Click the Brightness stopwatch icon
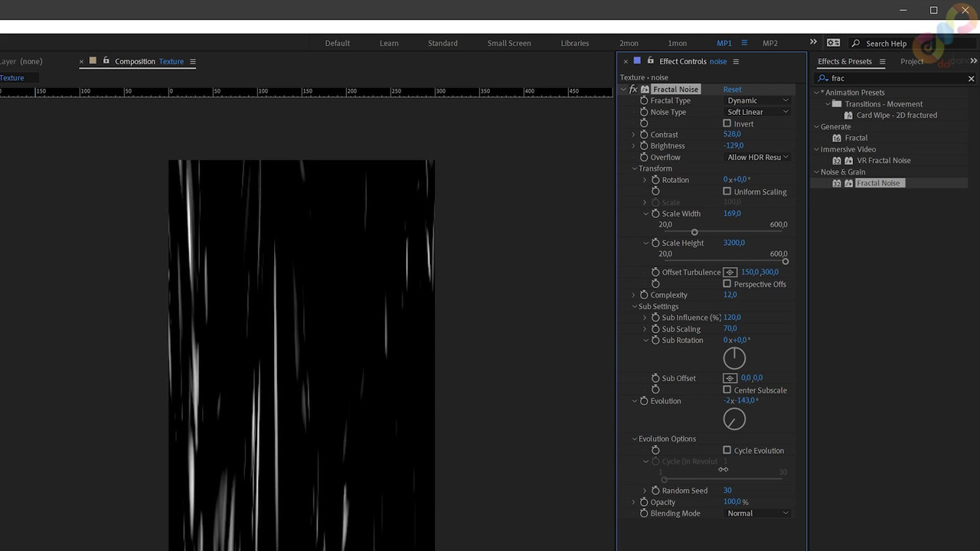The width and height of the screenshot is (980, 551). coord(644,146)
